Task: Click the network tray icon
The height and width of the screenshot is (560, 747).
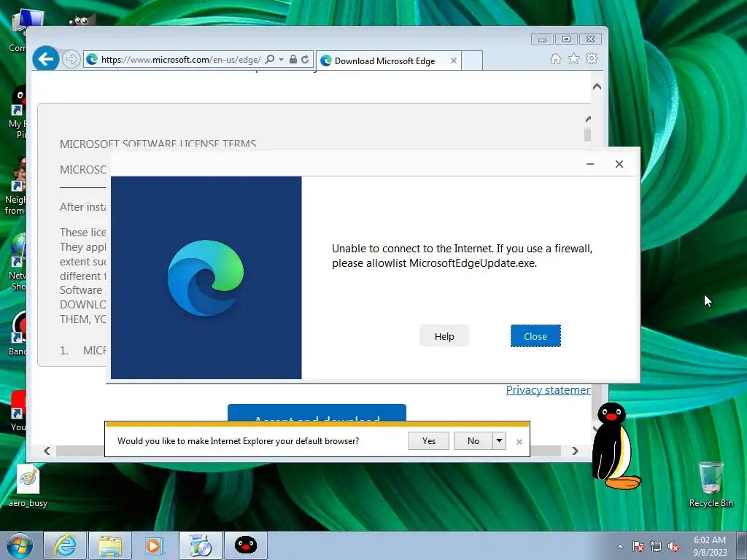Action: click(656, 546)
